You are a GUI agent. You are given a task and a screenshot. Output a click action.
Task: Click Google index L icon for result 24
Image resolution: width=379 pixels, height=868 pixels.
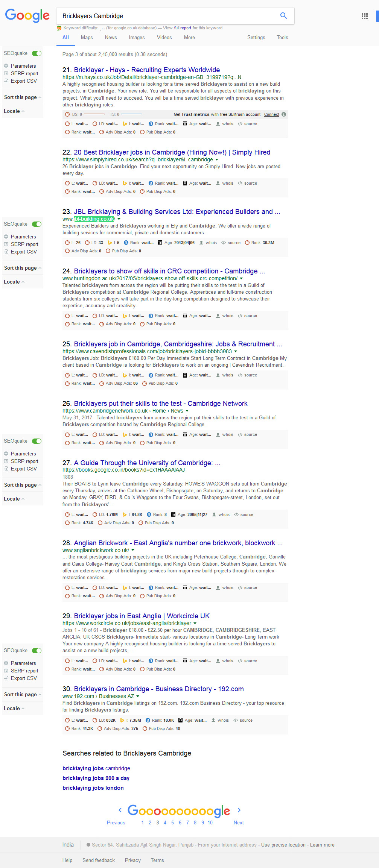(67, 316)
